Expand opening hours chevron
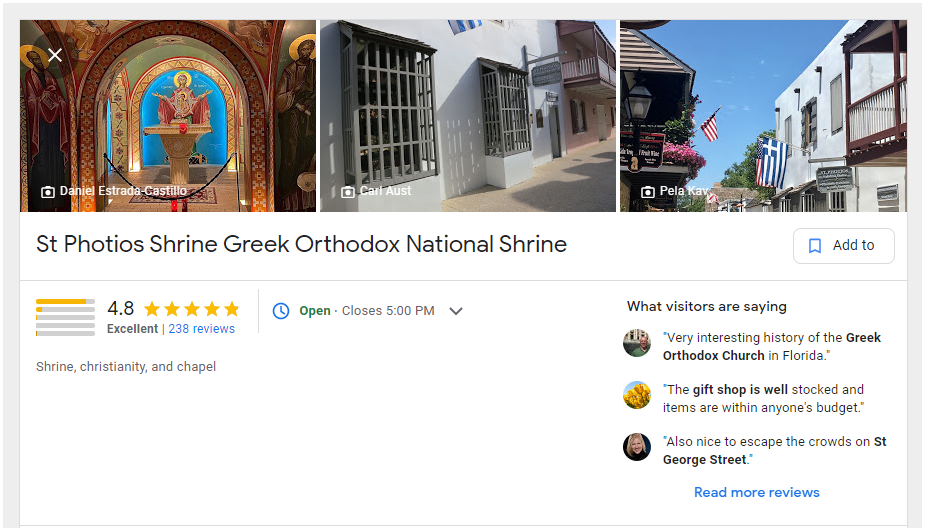 (456, 311)
